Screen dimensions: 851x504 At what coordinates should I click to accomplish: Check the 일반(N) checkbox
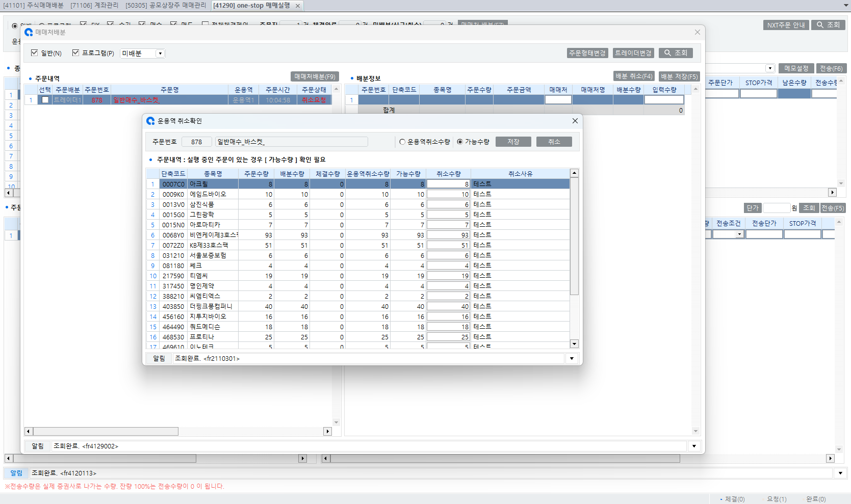[x=35, y=52]
